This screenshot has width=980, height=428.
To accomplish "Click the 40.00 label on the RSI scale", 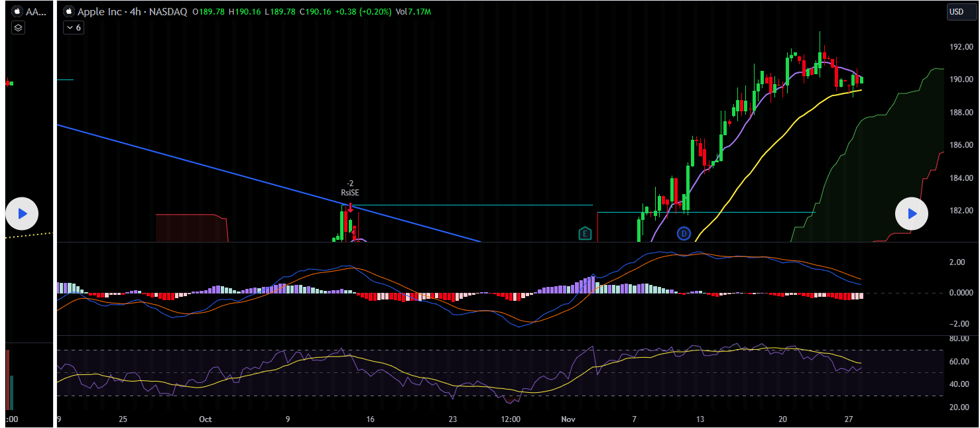I will click(958, 384).
